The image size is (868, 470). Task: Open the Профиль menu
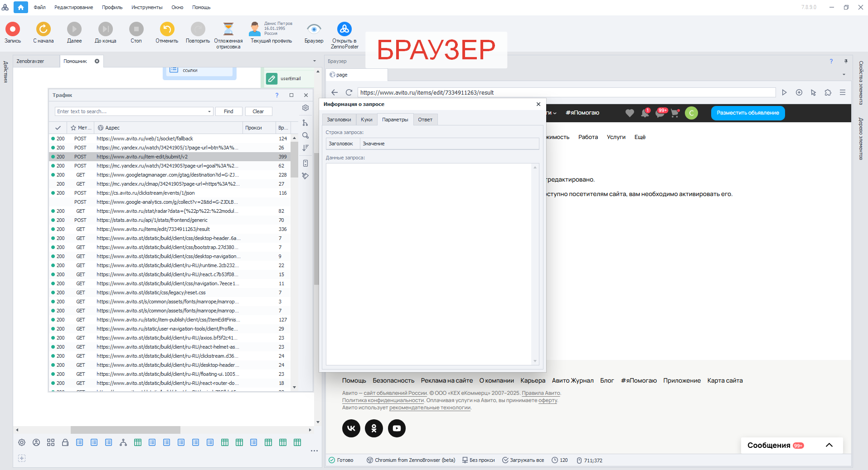[x=112, y=7]
